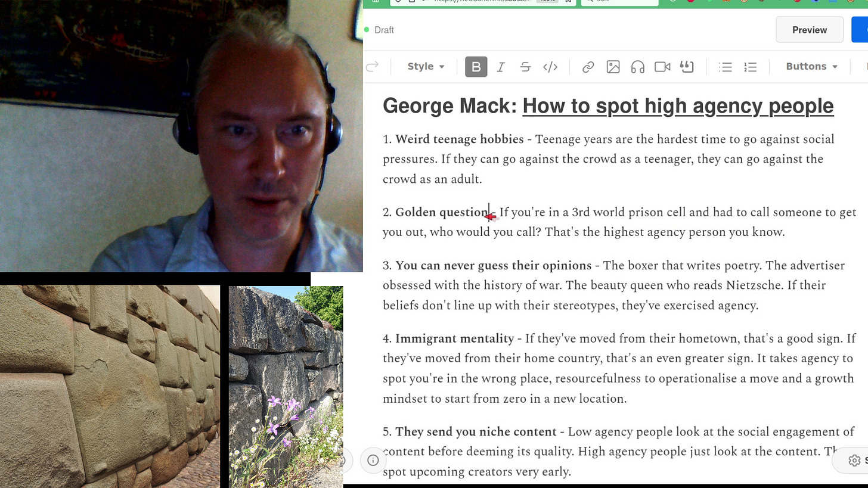Insert a quote block
Screen dimensions: 868x488
[x=687, y=67]
